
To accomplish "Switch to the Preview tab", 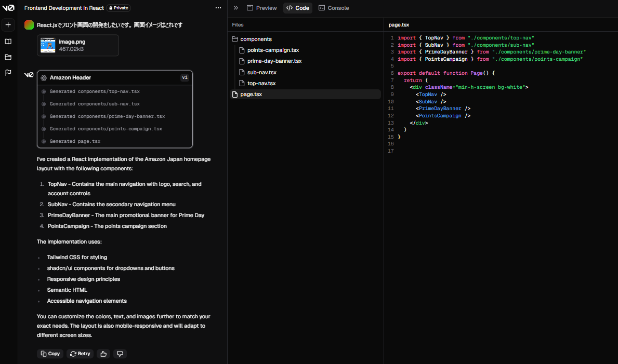I will (261, 8).
